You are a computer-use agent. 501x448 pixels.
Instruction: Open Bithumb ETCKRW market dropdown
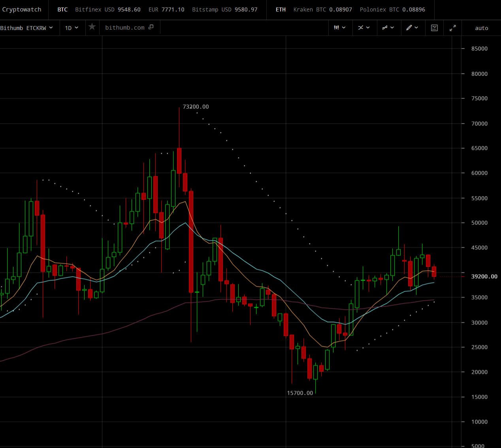26,28
